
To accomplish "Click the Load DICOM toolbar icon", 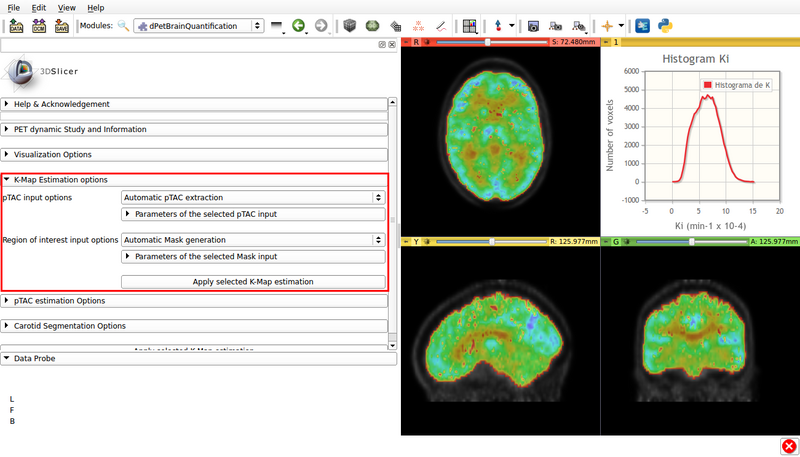I will pyautogui.click(x=39, y=26).
